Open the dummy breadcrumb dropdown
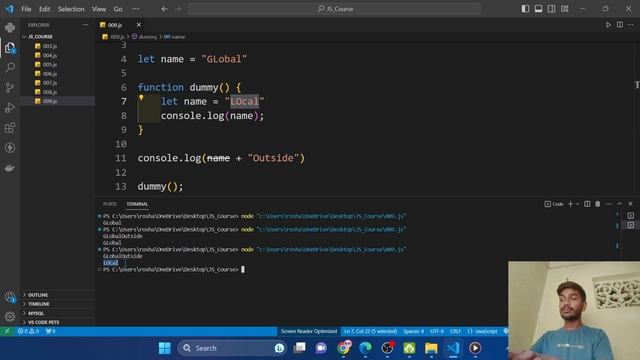The image size is (640, 360). click(144, 37)
